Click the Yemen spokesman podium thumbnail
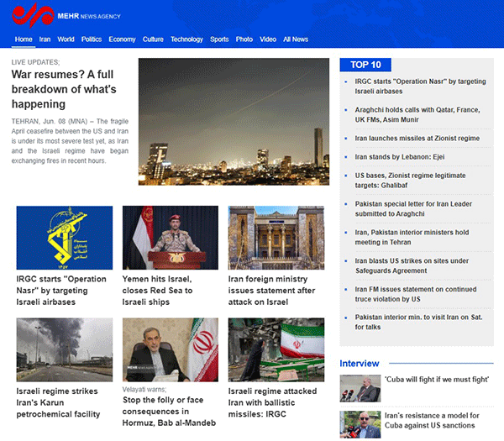The height and width of the screenshot is (441, 504). click(x=171, y=238)
